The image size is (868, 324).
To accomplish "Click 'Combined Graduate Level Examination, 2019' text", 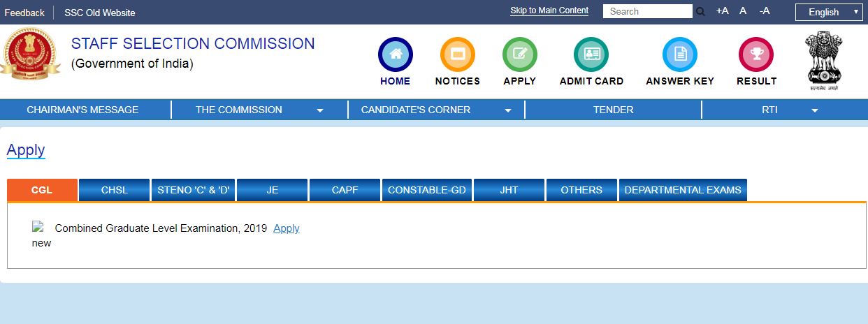I will coord(161,228).
